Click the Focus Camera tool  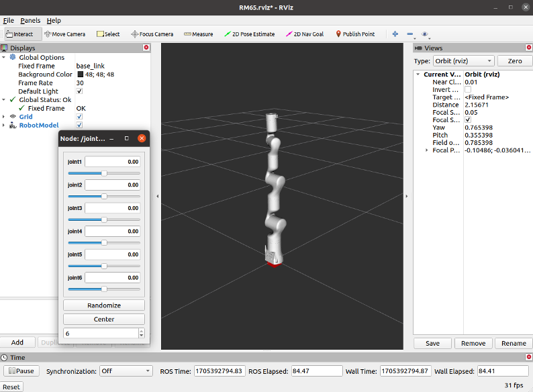pyautogui.click(x=152, y=34)
